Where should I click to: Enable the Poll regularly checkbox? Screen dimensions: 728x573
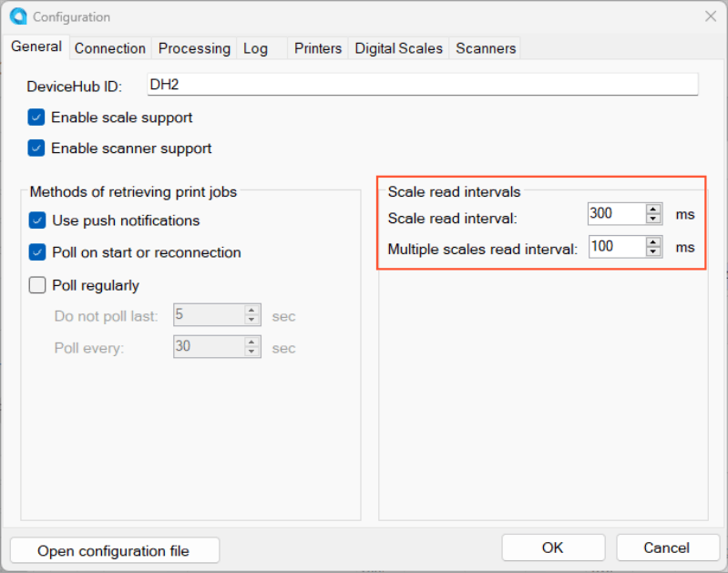[x=37, y=285]
